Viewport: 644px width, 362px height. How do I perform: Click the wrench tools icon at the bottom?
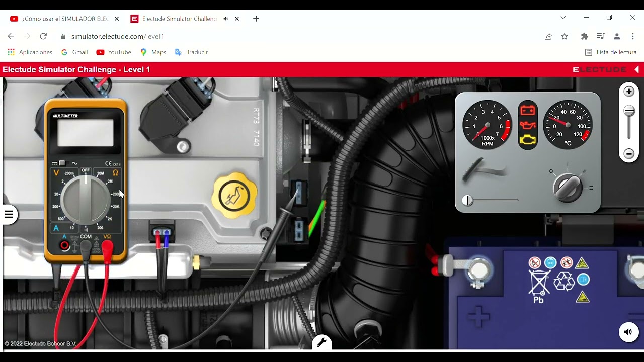click(321, 343)
